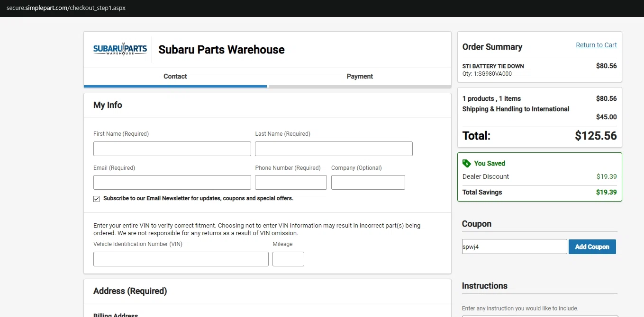Screen dimensions: 644x317
Task: Click the coupon code field containing spwj4
Action: 514,247
